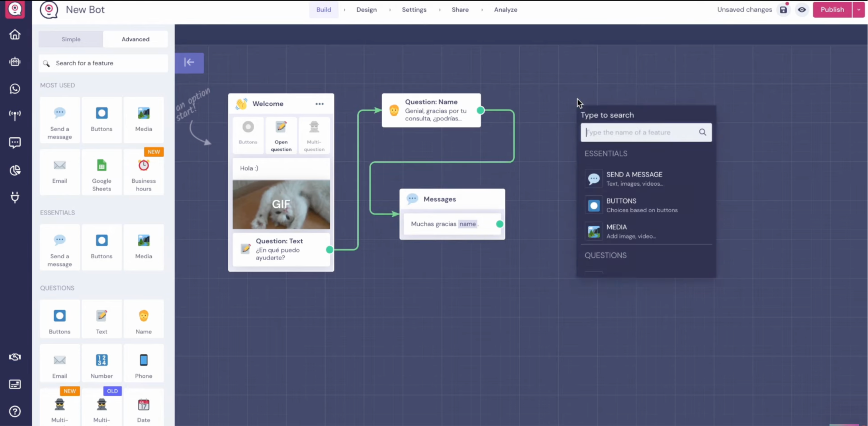Screen dimensions: 868x426
Task: Pick the Name question block
Action: tap(144, 319)
